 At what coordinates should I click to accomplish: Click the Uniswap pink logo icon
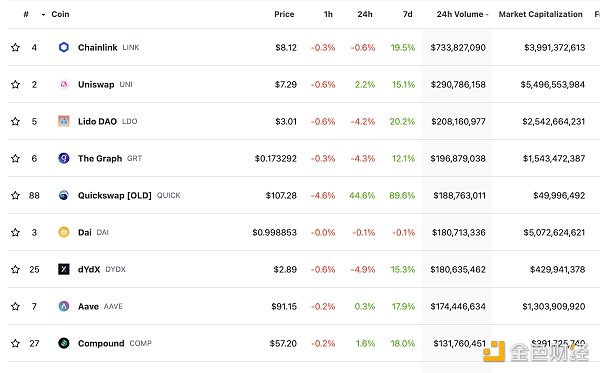click(64, 84)
